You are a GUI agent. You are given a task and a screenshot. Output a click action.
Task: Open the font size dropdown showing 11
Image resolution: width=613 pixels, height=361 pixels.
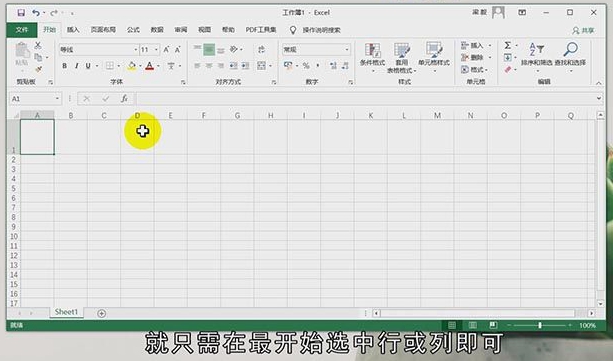[156, 50]
